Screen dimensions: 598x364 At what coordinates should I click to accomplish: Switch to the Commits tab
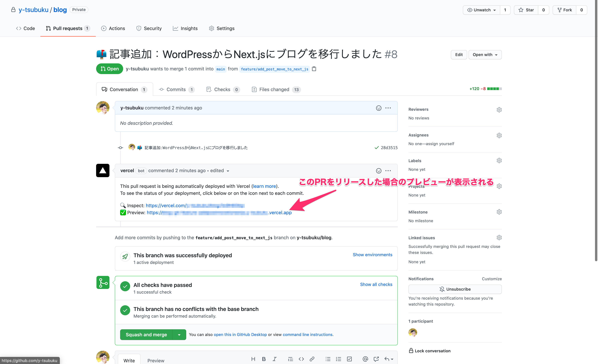coord(177,90)
